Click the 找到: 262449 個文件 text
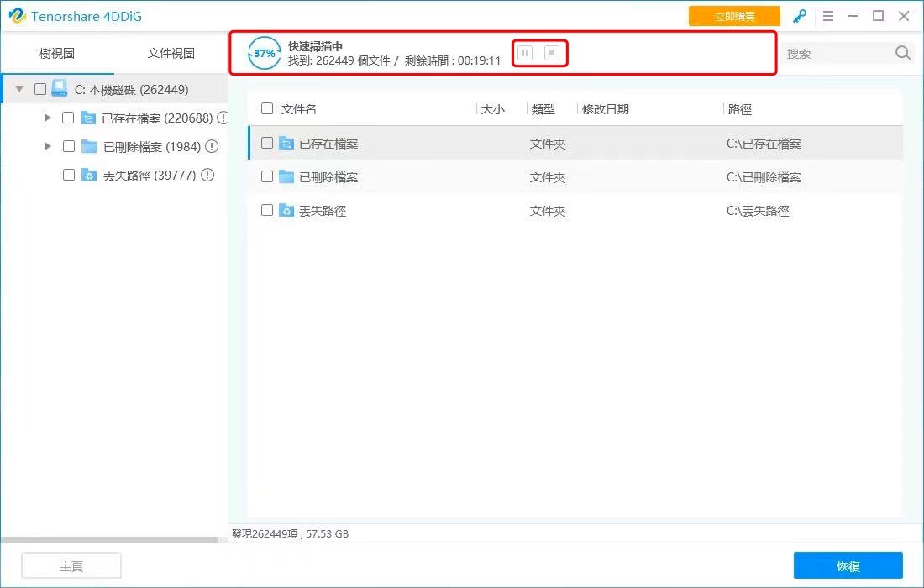This screenshot has width=924, height=588. (x=339, y=60)
